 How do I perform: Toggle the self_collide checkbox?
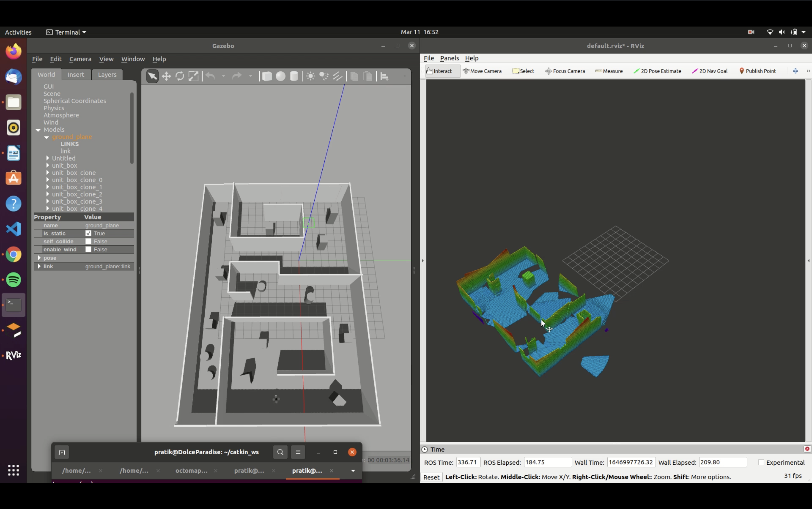(x=88, y=241)
